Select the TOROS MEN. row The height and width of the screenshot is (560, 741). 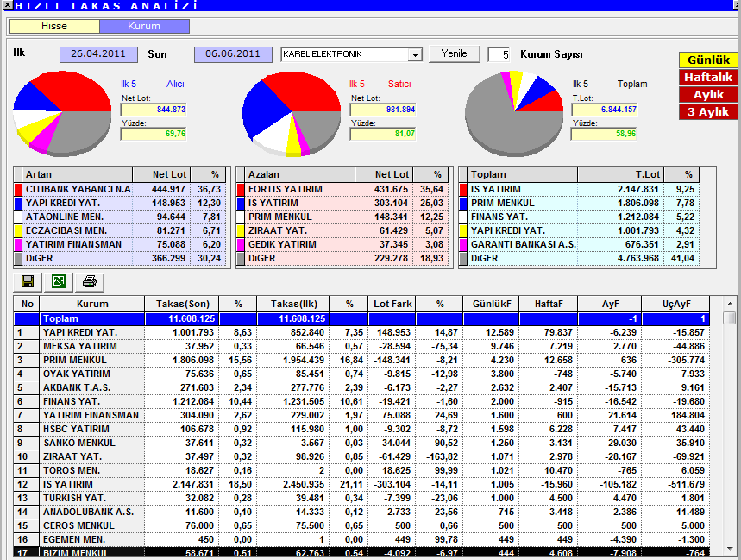(x=361, y=470)
